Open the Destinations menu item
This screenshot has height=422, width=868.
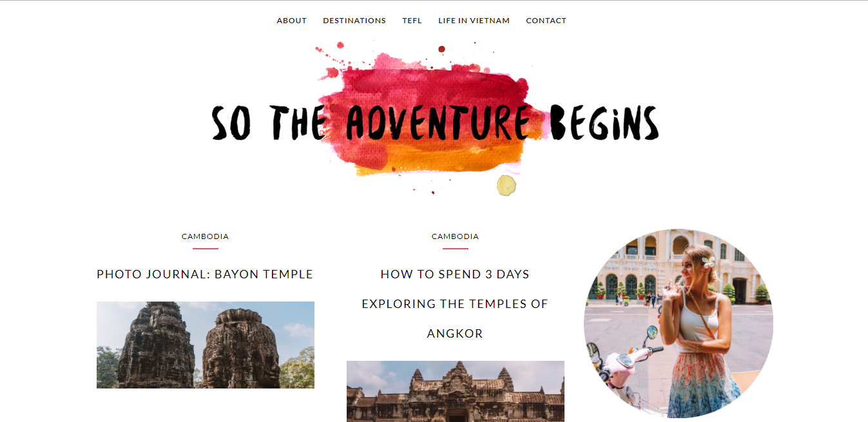click(x=354, y=21)
